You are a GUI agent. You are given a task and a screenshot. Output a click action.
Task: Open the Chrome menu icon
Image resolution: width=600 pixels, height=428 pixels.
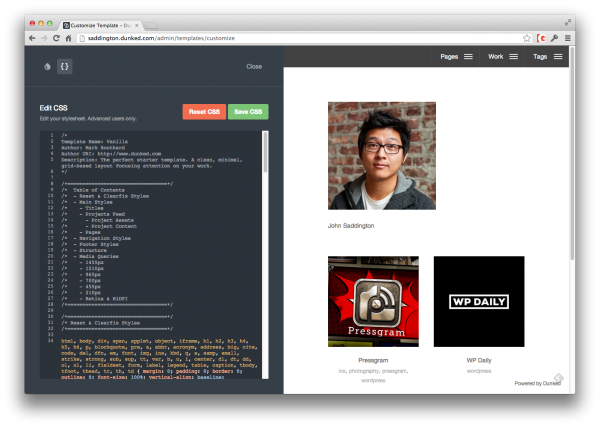coord(568,38)
